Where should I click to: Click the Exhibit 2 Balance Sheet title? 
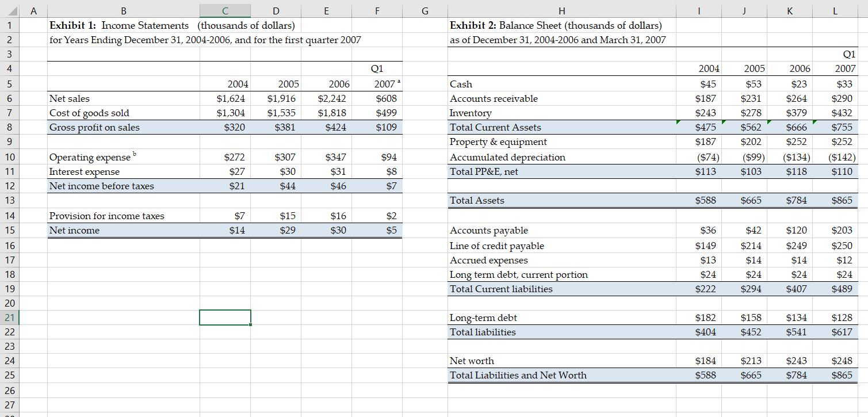point(556,25)
